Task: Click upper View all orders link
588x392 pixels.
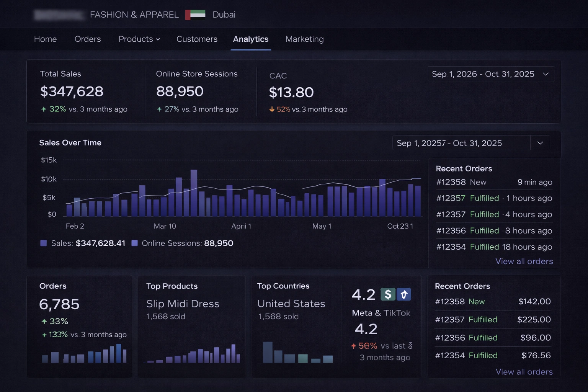Action: [x=524, y=261]
